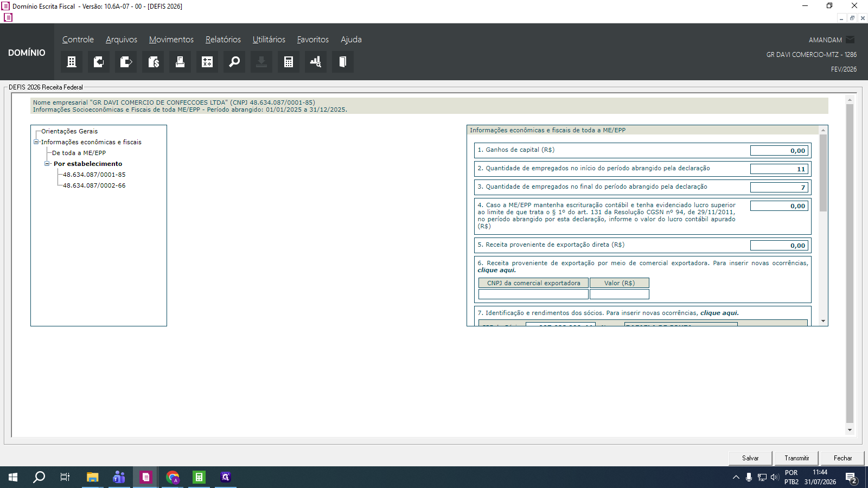Viewport: 868px width, 488px height.
Task: Click the inner form panel scroll down arrow
Action: point(823,321)
